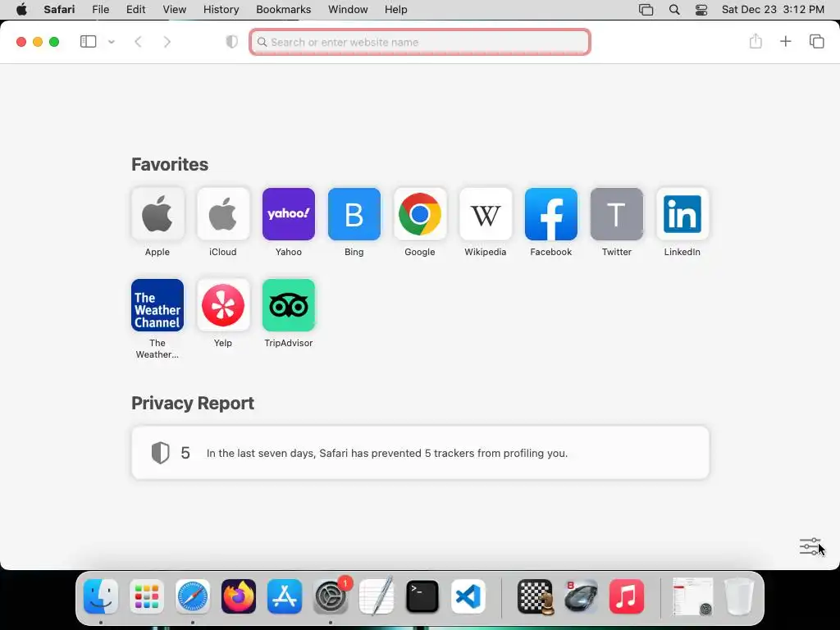840x630 pixels.
Task: Open TextEdit from the Dock
Action: point(377,596)
